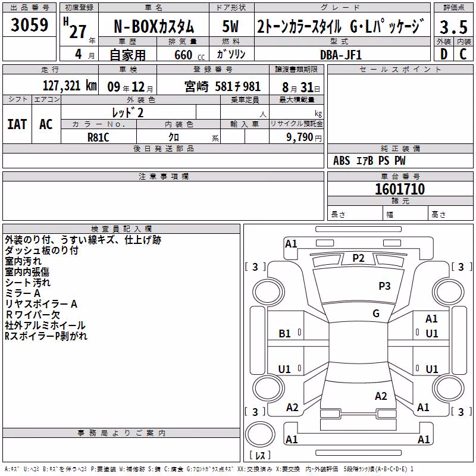Click B1 mark on left front door
The height and width of the screenshot is (476, 476).
coord(284,334)
